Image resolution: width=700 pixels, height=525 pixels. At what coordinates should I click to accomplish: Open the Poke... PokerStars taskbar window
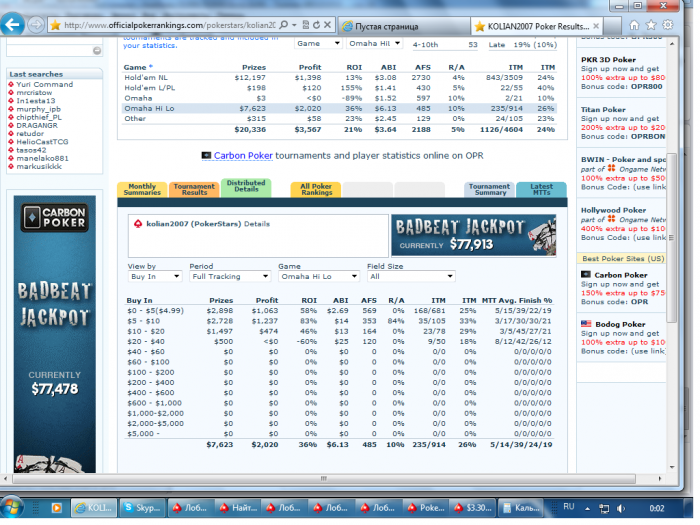(x=426, y=508)
